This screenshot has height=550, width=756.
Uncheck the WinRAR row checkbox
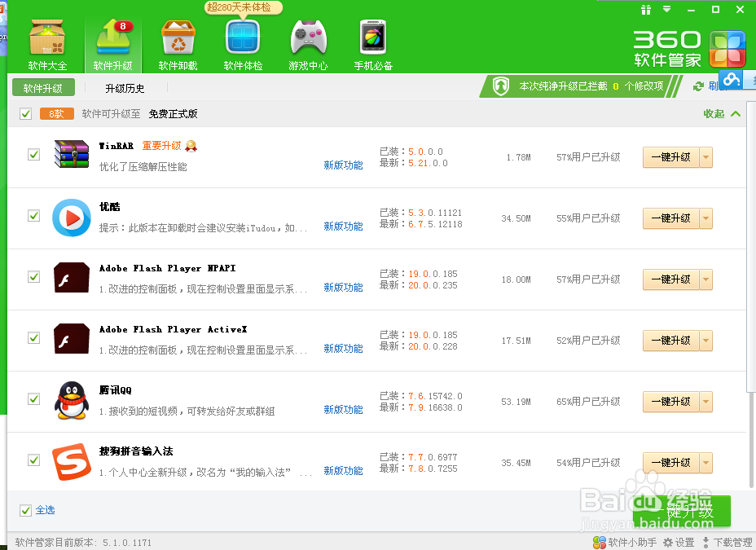33,155
